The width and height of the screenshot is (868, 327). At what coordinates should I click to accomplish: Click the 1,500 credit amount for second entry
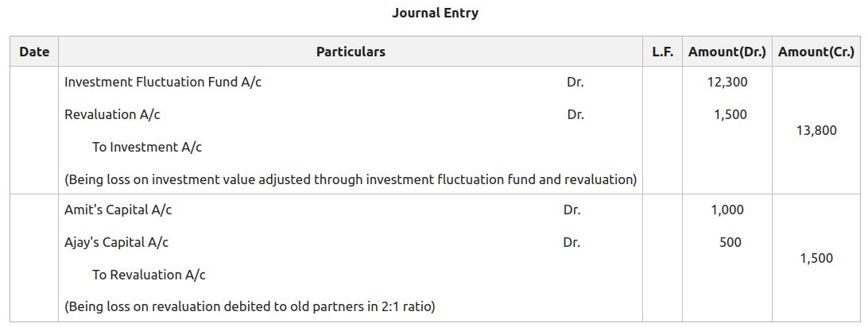tap(816, 258)
